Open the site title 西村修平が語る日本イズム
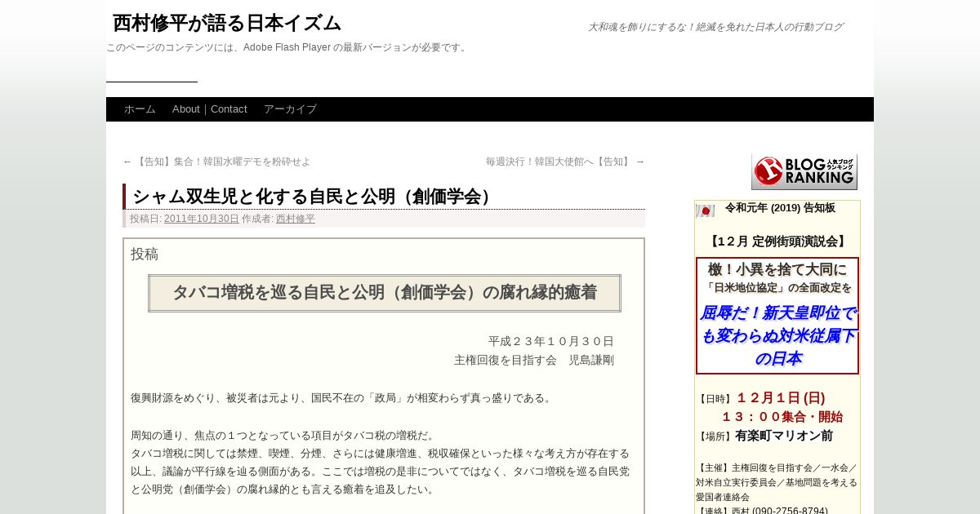This screenshot has width=980, height=514. (x=227, y=23)
